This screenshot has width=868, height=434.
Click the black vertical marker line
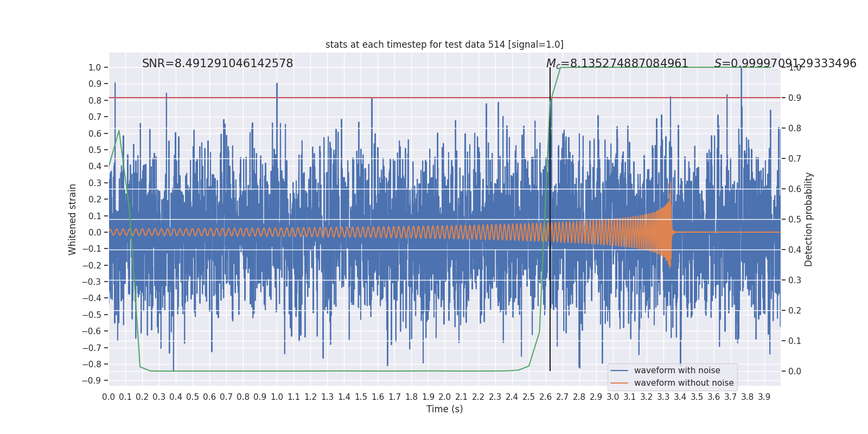550,219
